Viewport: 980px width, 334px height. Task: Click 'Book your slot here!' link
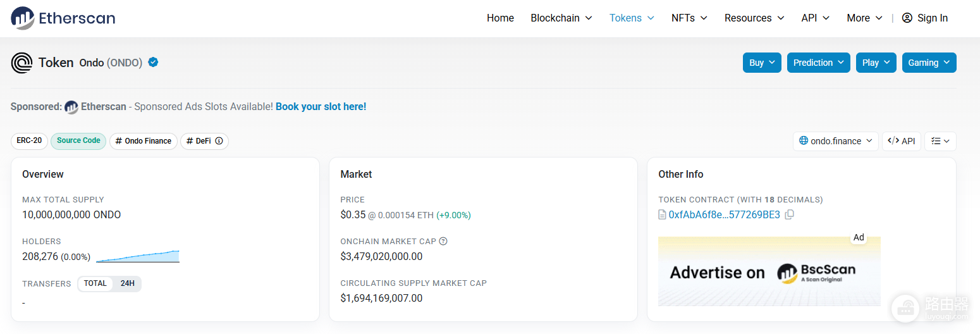tap(321, 107)
